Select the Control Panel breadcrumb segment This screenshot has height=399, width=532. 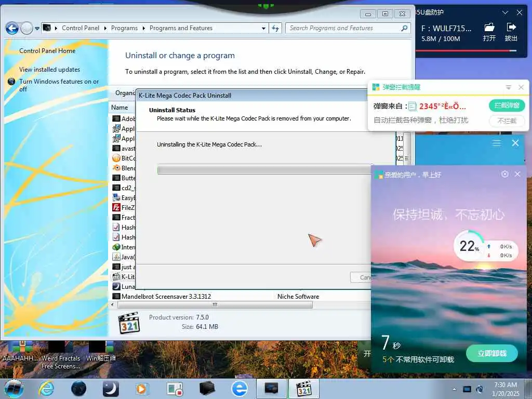[81, 28]
